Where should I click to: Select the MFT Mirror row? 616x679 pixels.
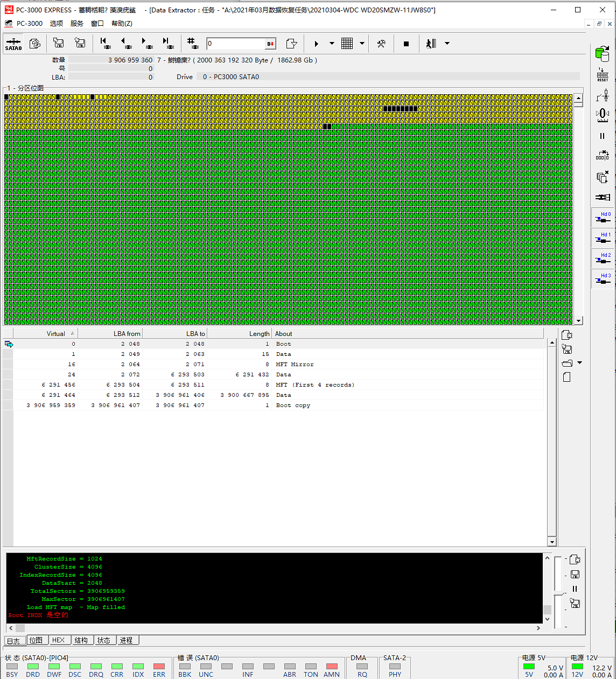point(273,365)
